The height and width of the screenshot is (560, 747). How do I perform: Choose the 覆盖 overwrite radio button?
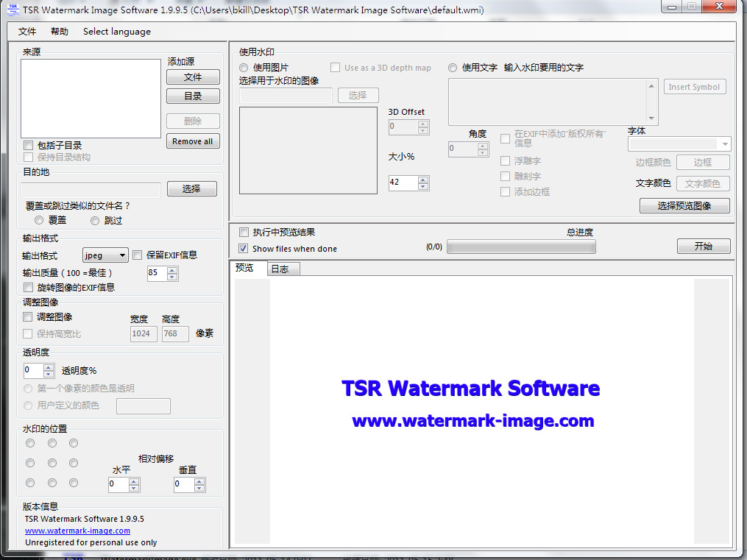[39, 220]
